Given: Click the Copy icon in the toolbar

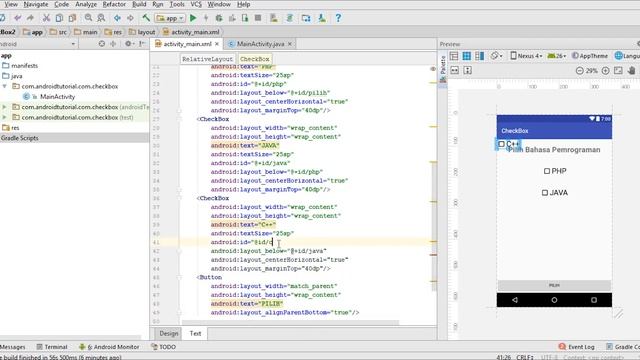Looking at the screenshot, I should [59, 18].
